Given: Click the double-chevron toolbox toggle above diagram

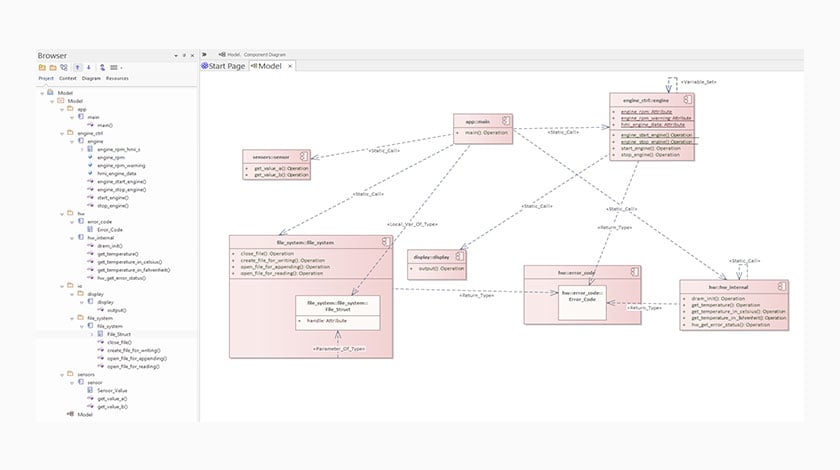Looking at the screenshot, I should tap(204, 54).
